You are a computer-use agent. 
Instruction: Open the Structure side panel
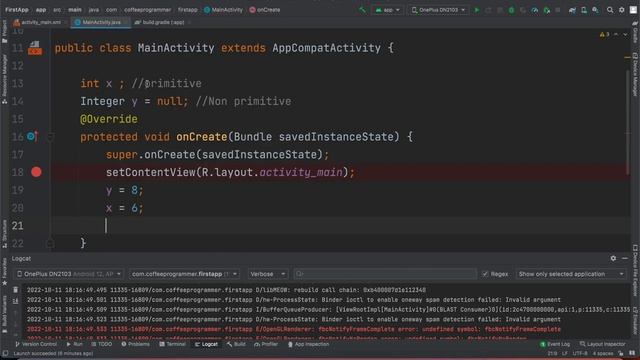[x=4, y=233]
